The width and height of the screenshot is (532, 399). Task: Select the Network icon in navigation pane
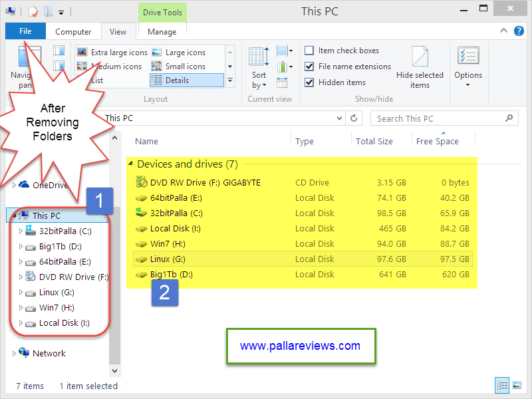pos(25,353)
